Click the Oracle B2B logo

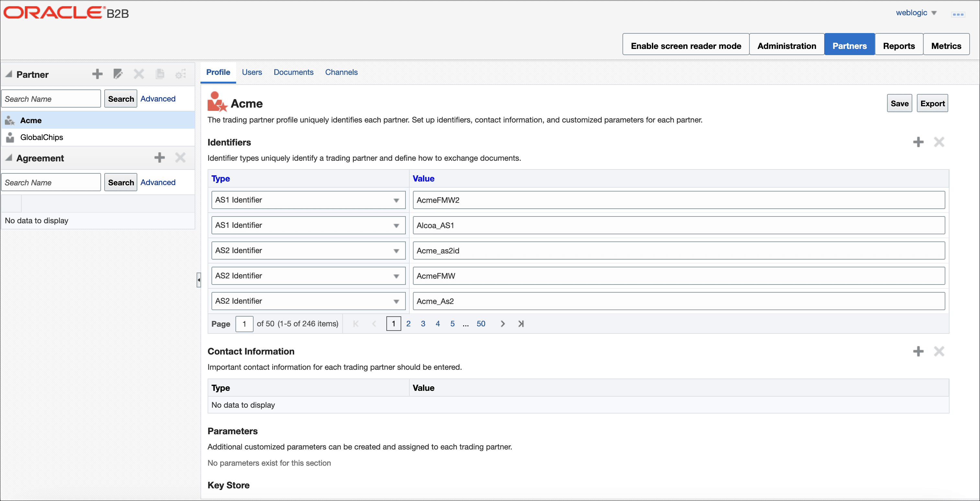click(x=66, y=13)
